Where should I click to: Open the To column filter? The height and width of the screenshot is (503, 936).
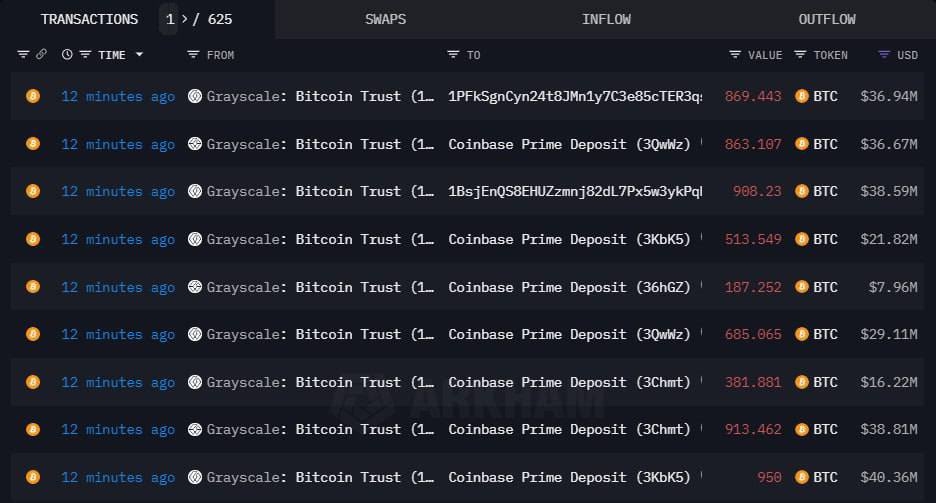point(453,55)
